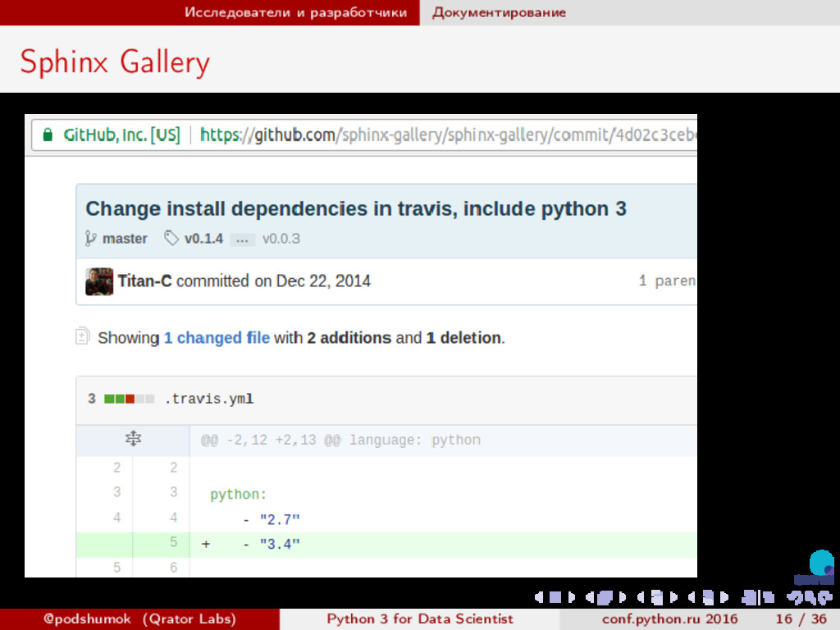Click the green lock security icon
Screen dimensions: 840x630
click(48, 135)
